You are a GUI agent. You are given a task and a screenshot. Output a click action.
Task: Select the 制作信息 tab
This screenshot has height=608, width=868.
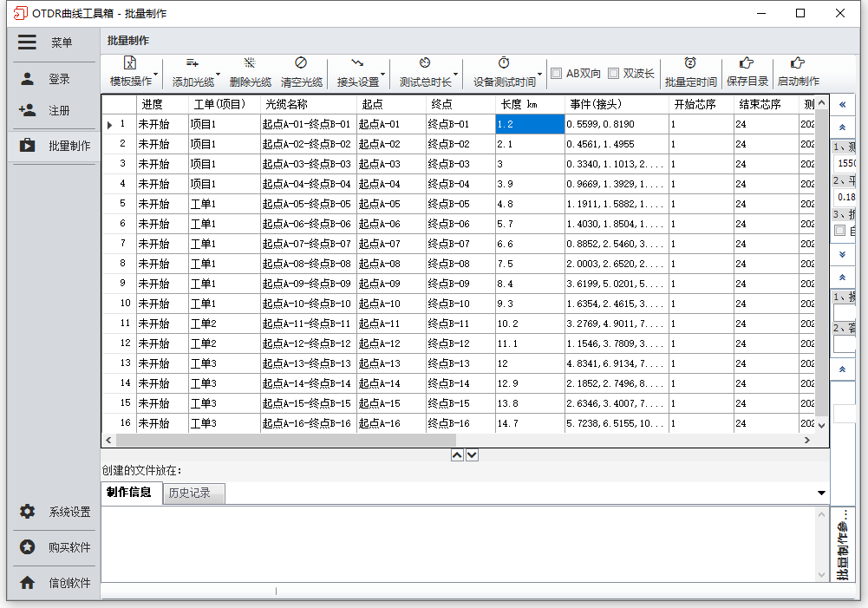pyautogui.click(x=128, y=493)
